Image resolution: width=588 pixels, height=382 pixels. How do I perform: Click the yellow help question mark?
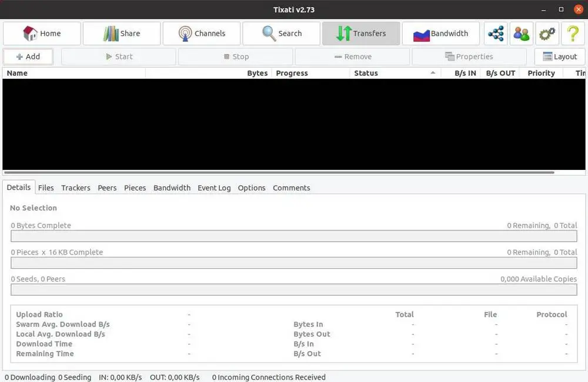tap(573, 33)
